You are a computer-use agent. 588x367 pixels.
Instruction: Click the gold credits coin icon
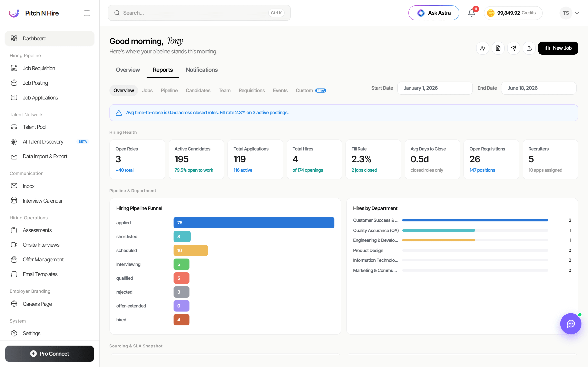click(x=491, y=13)
